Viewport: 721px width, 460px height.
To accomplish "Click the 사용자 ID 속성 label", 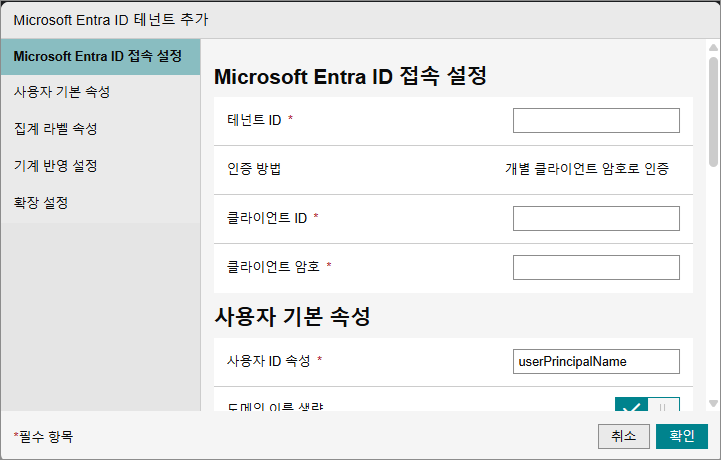I will [269, 361].
